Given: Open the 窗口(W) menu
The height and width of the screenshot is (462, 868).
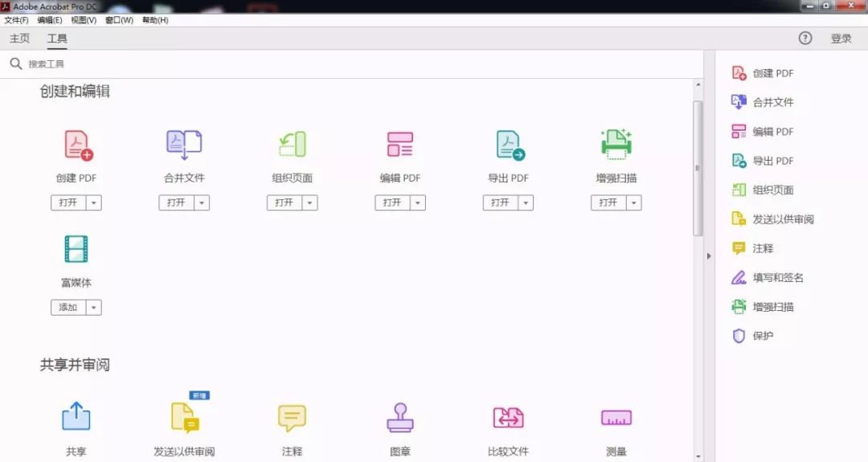Looking at the screenshot, I should click(x=119, y=20).
